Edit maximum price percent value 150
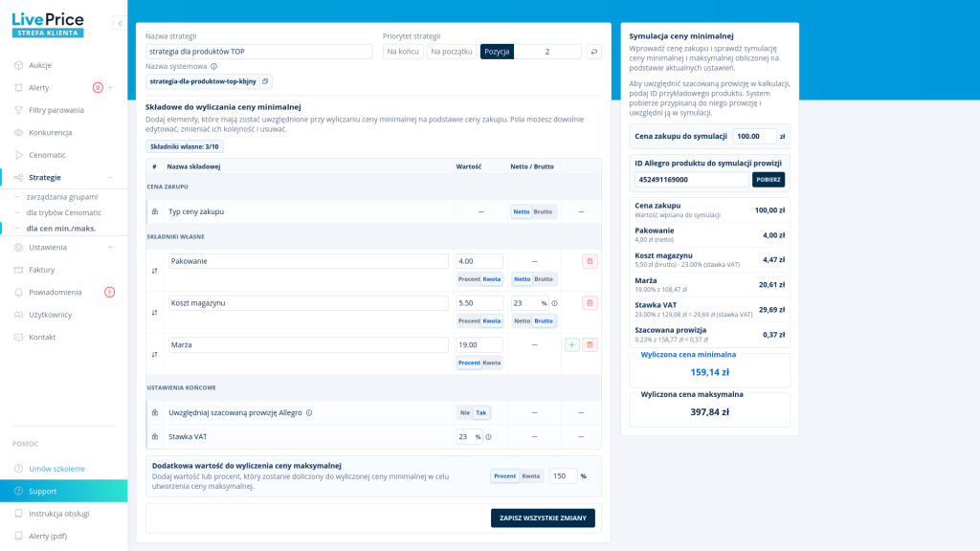 [563, 476]
